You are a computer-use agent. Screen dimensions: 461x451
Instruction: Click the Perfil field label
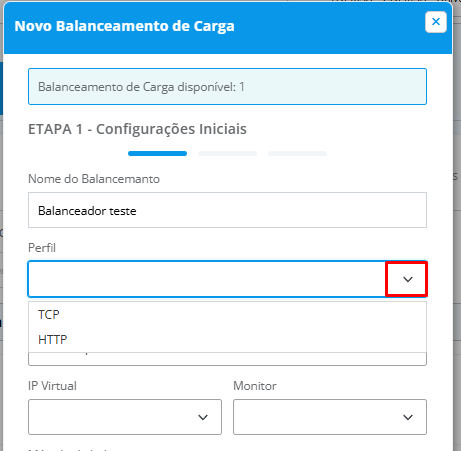coord(42,248)
